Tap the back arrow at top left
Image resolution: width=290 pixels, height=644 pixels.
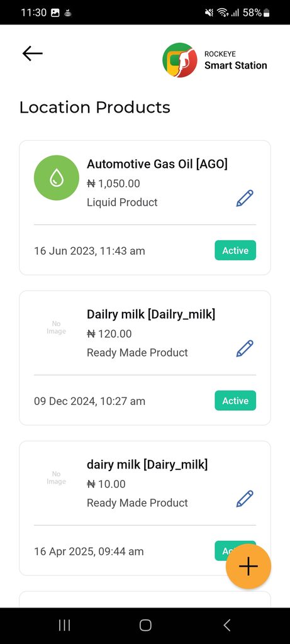point(33,53)
